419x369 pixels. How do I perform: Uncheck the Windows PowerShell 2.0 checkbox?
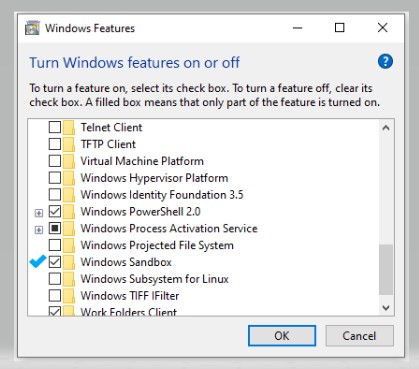[55, 211]
